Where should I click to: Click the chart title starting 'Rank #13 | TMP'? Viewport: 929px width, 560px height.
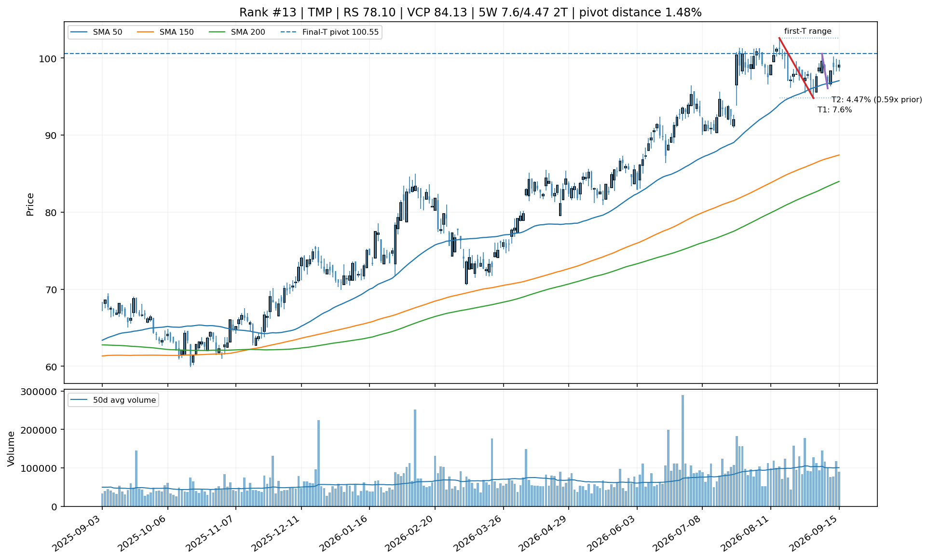[470, 13]
